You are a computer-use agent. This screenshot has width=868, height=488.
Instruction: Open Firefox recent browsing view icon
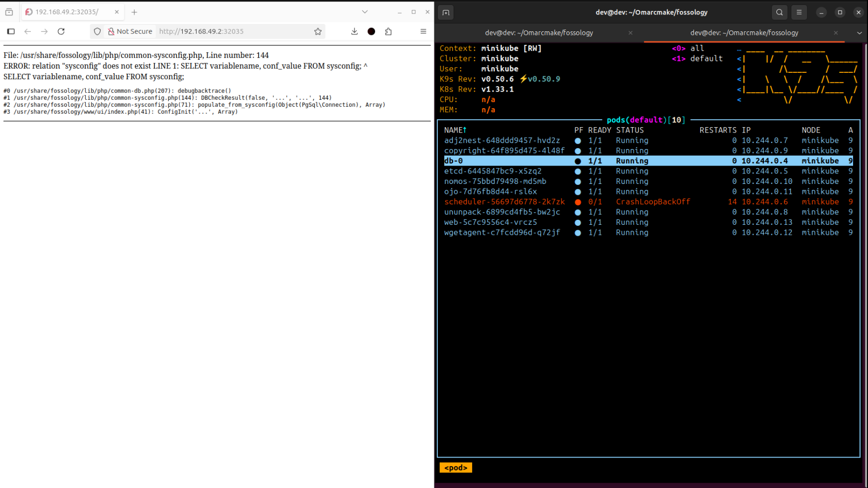coord(9,12)
